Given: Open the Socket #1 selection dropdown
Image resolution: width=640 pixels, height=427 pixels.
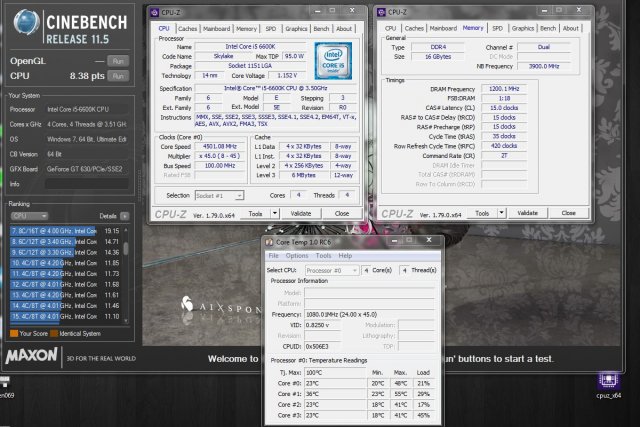Looking at the screenshot, I should point(220,196).
